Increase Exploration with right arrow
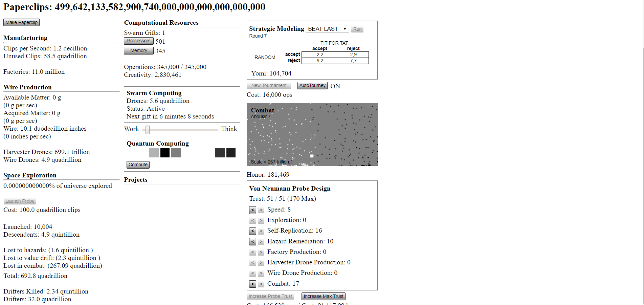644x305 pixels. [261, 220]
